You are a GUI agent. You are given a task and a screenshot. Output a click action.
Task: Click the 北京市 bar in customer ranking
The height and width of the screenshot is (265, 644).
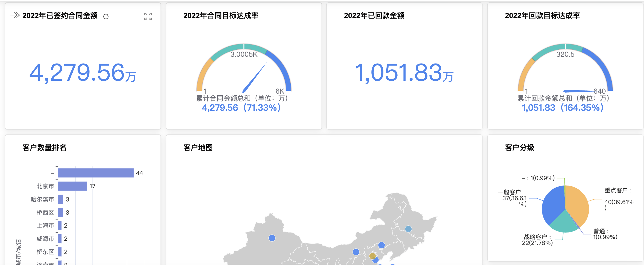pos(72,186)
